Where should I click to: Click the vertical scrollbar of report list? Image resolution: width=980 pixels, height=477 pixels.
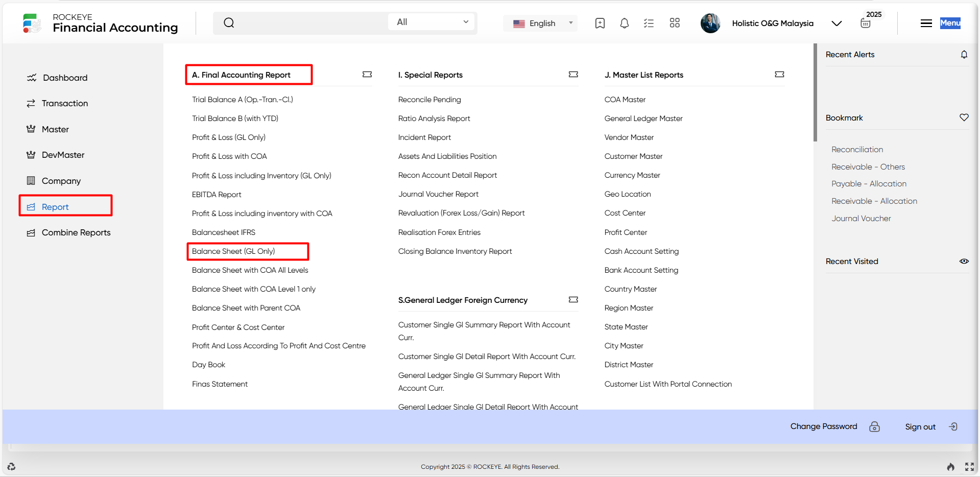pos(816,92)
